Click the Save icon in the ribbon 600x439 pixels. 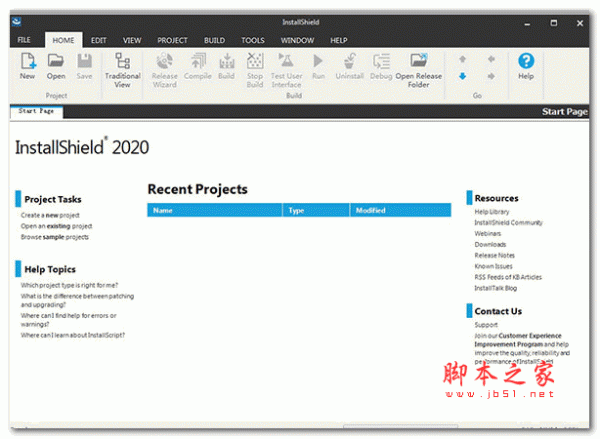point(85,61)
